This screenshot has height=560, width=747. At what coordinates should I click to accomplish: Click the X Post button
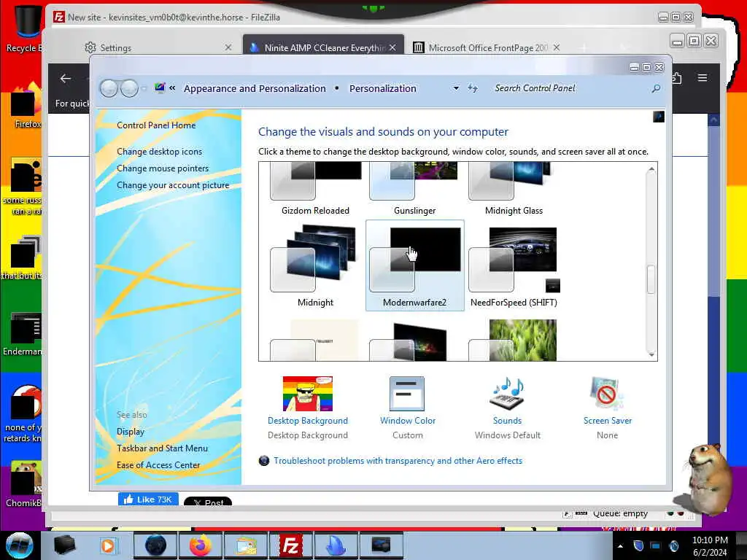coord(208,502)
